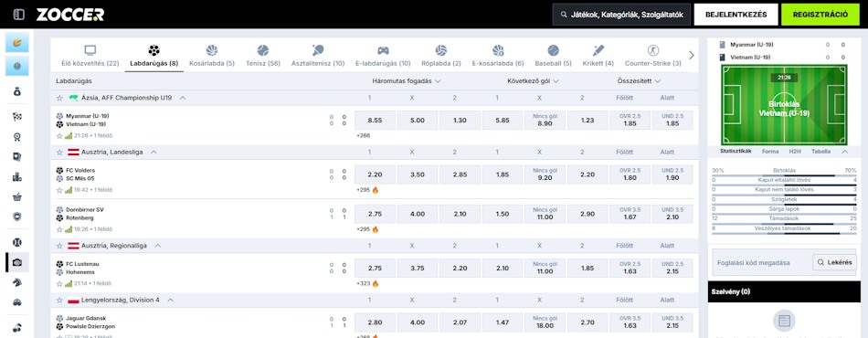Viewport: 868px width, 338px height.
Task: Switch to the Asztalitenisz (10) tab
Action: tap(318, 56)
